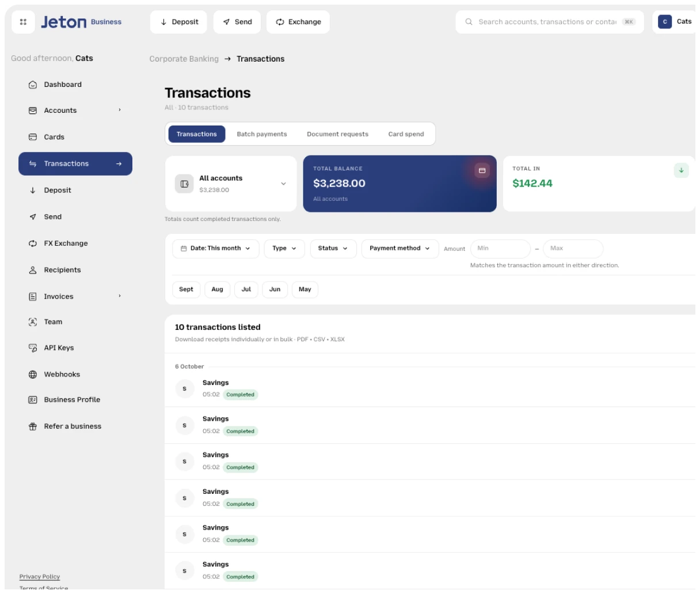Click the Team icon in sidebar
Screen dimensions: 700x594
pyautogui.click(x=33, y=322)
